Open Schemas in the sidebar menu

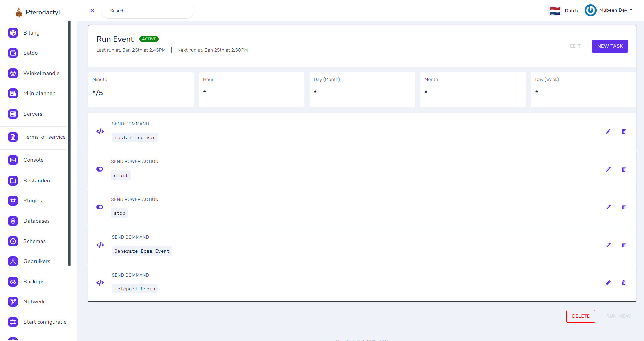point(34,241)
